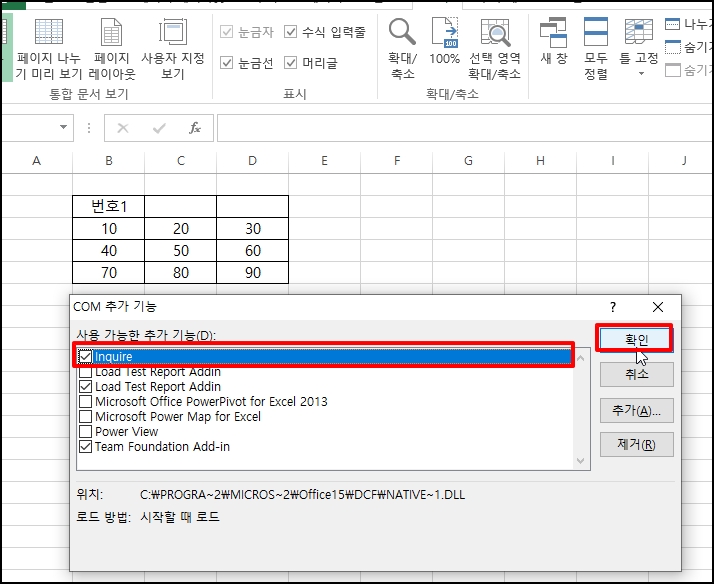Image resolution: width=714 pixels, height=584 pixels.
Task: Enable Microsoft Office PowerPivot for Excel 2013
Action: coord(86,401)
